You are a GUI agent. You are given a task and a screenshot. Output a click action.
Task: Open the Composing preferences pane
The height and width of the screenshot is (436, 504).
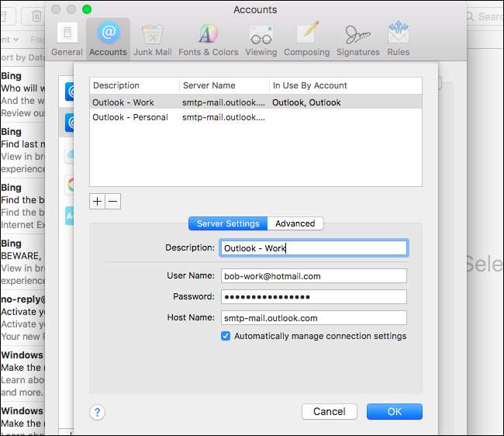306,38
